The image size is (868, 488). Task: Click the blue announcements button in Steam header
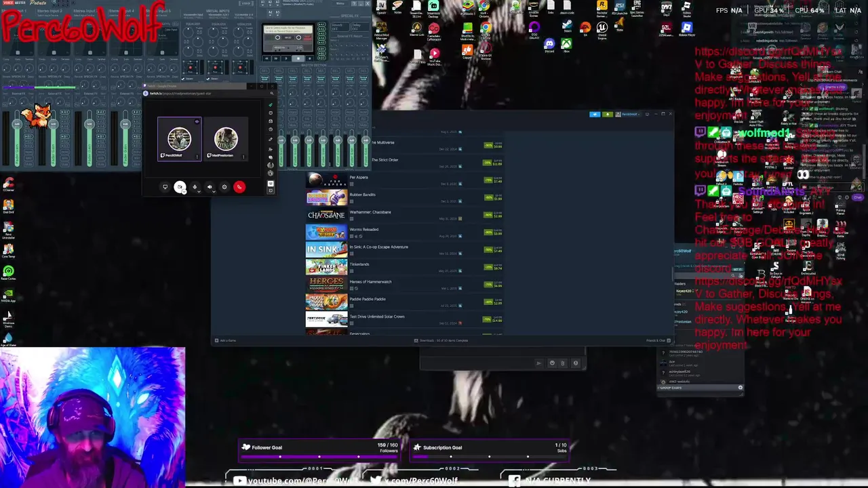point(595,115)
